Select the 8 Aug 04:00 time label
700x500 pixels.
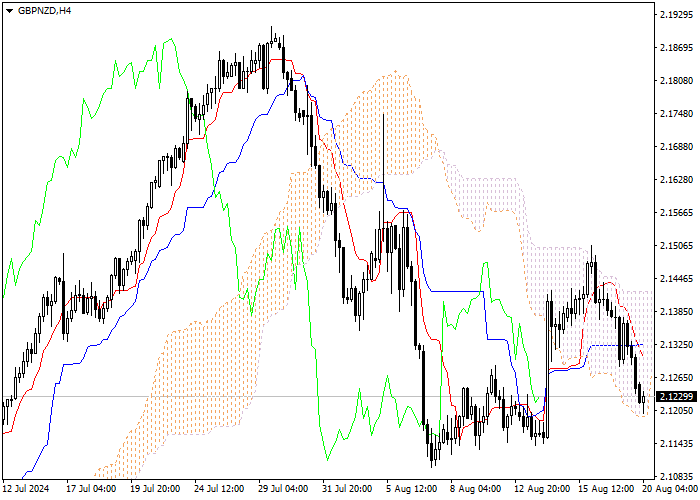[476, 489]
